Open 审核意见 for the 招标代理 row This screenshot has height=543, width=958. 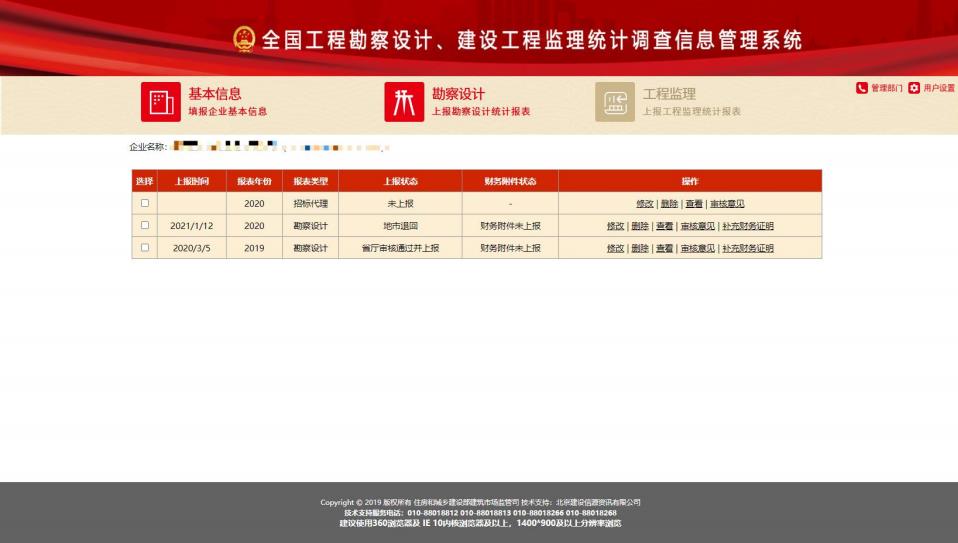tap(727, 204)
